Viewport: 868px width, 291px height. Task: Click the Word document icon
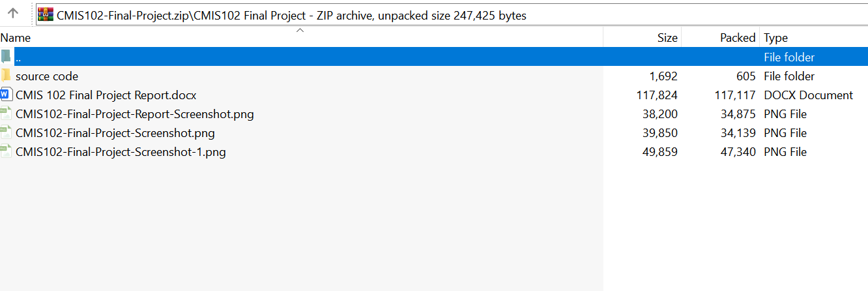6,95
